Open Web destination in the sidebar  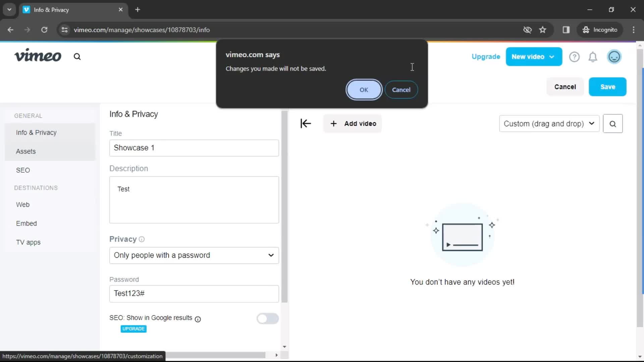coord(50,205)
